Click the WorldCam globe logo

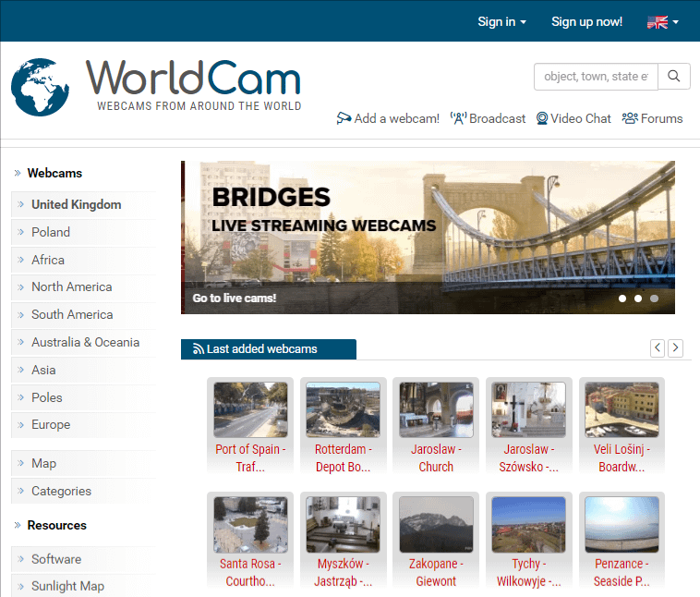41,88
